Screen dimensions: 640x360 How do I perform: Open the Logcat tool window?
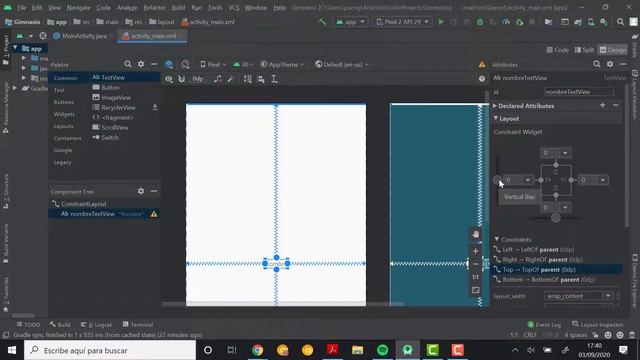click(x=96, y=324)
